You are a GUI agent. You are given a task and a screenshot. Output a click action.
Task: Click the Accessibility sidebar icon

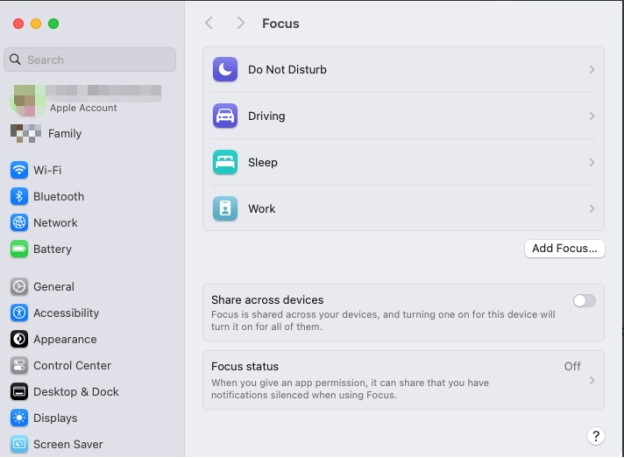pos(19,313)
